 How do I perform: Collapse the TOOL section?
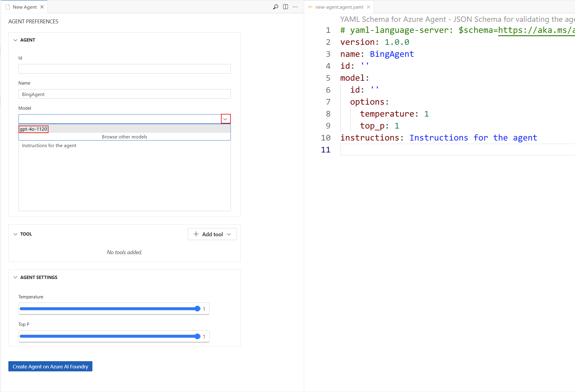point(15,234)
